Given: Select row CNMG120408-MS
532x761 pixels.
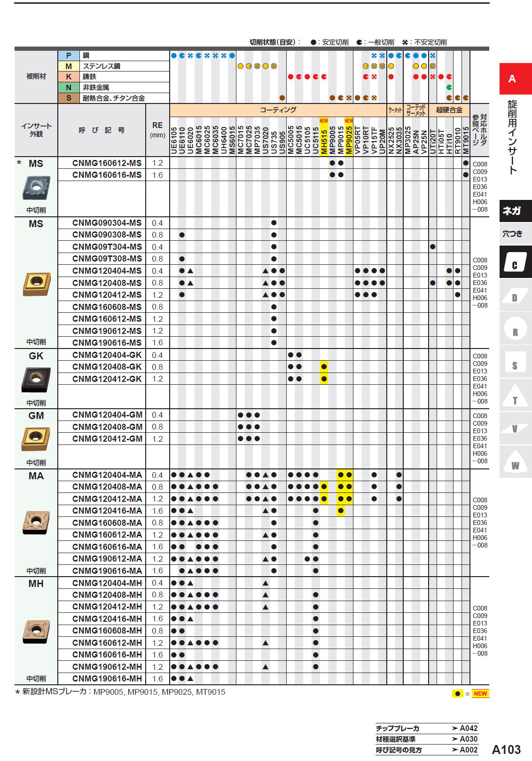Looking at the screenshot, I should (264, 283).
